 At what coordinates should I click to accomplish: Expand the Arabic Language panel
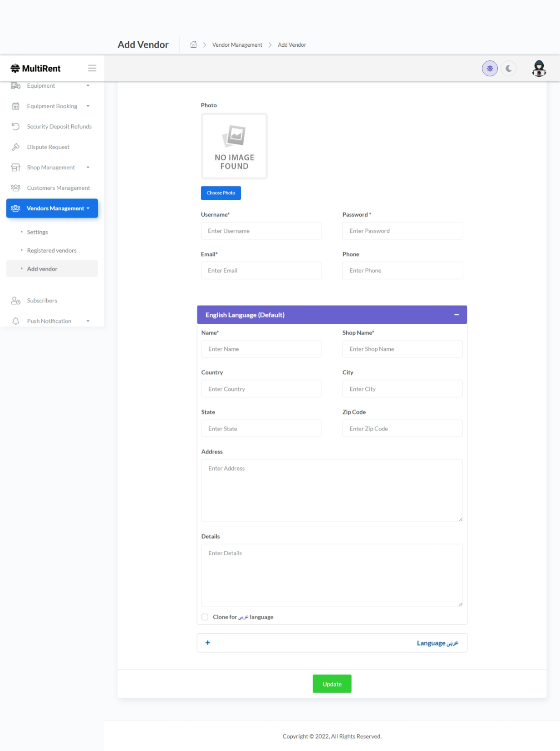[208, 643]
